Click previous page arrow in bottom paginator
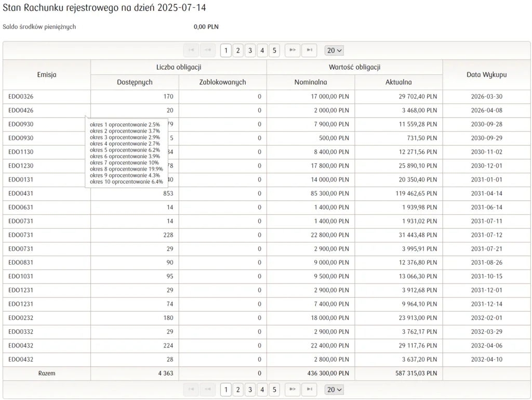This screenshot has width=532, height=400. tap(208, 390)
